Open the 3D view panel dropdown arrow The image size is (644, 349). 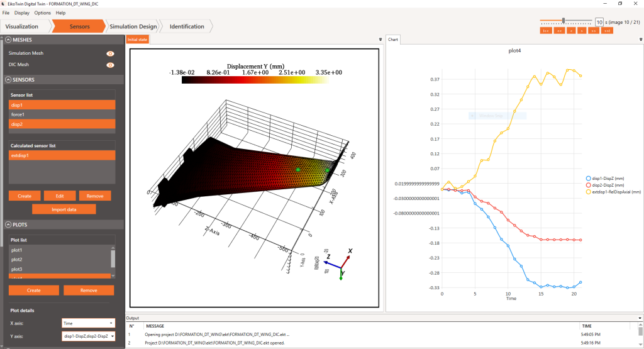[380, 40]
